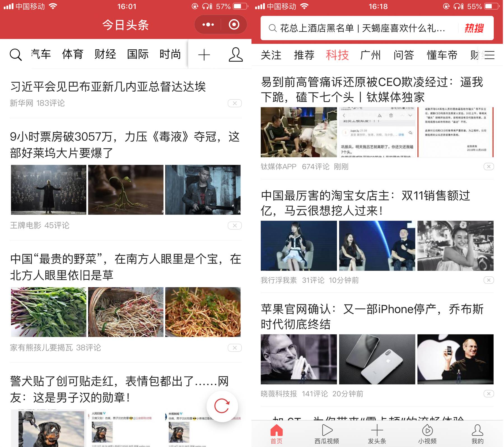This screenshot has height=447, width=504.
Task: Tap the search magnifier in the left screen
Action: coord(16,54)
